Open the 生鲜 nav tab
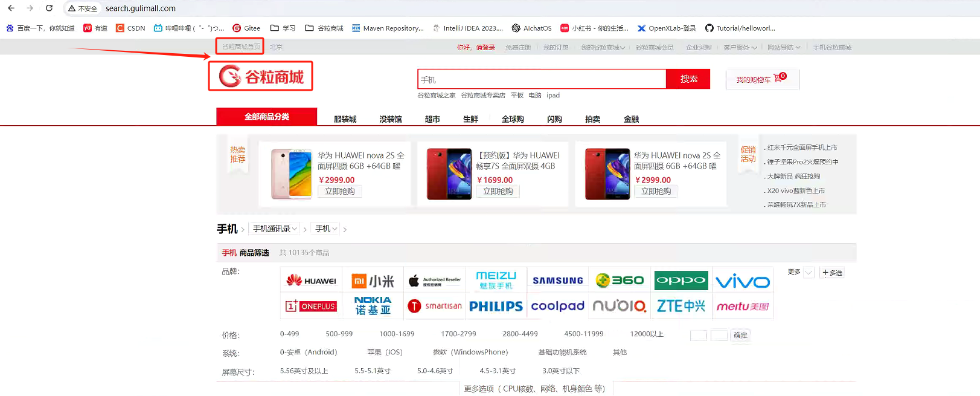 click(x=470, y=119)
